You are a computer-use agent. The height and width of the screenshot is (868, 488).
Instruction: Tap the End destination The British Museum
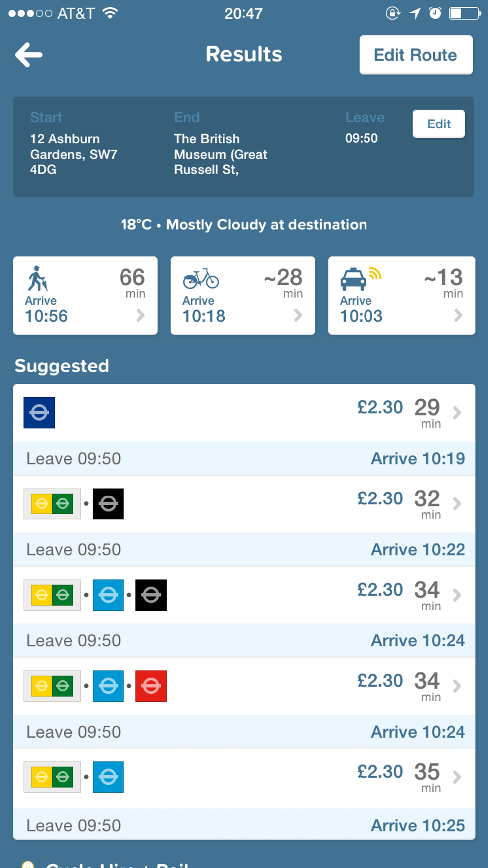click(x=221, y=154)
